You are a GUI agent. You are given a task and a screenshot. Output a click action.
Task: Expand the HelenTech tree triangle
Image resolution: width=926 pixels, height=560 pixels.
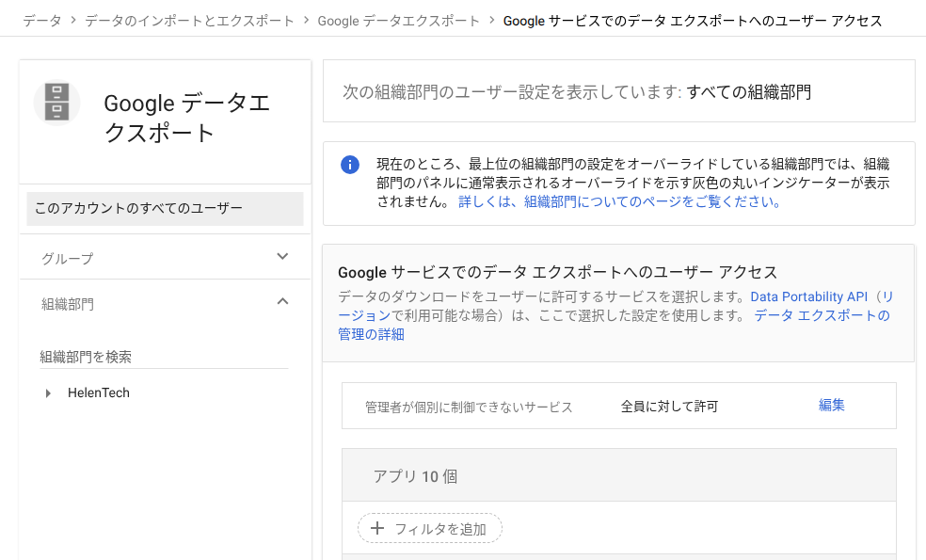(x=48, y=393)
